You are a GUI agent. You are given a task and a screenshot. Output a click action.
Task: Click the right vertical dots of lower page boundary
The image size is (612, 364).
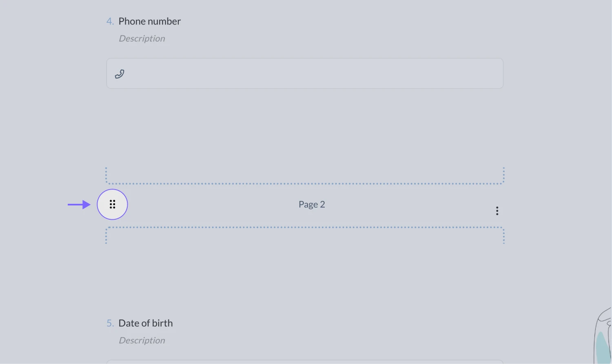coord(504,236)
